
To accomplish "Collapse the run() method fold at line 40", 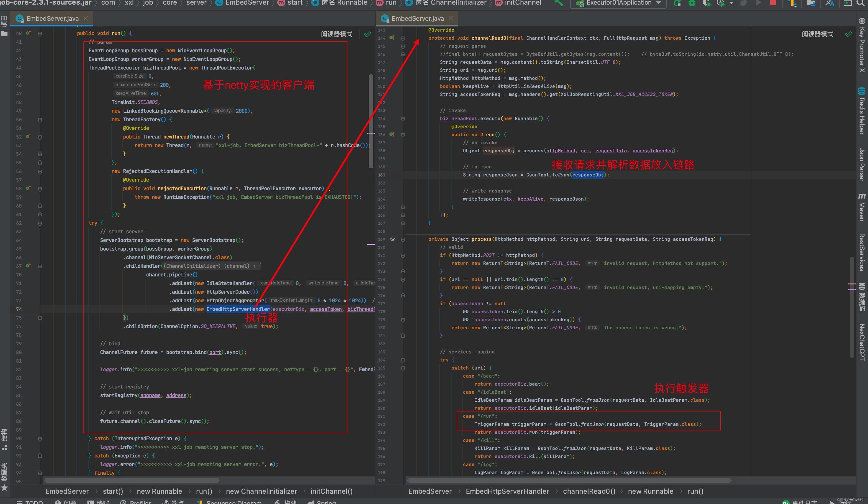I will click(x=40, y=33).
